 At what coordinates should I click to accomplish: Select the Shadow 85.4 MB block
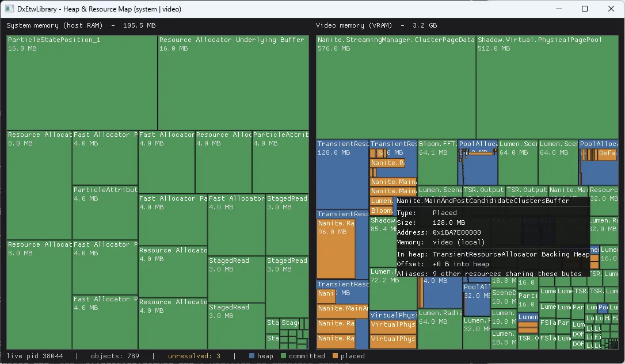click(x=383, y=242)
